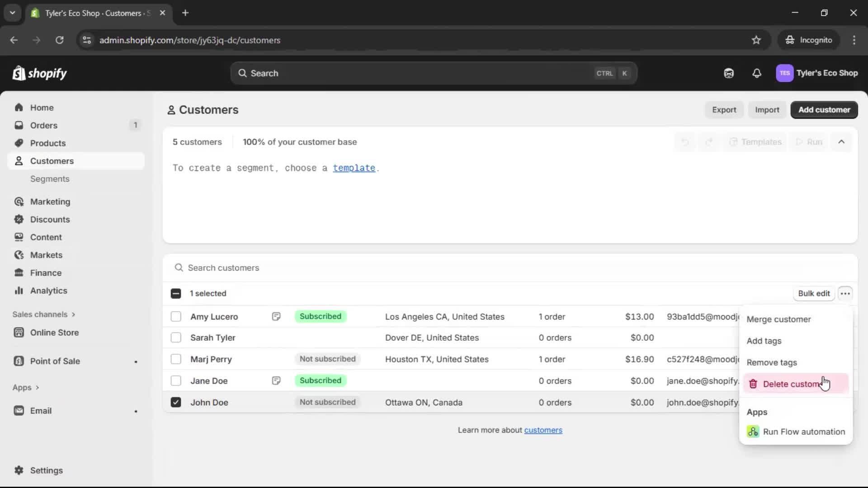Open Settings gear icon in the sidebar
The width and height of the screenshot is (868, 488).
(x=19, y=470)
